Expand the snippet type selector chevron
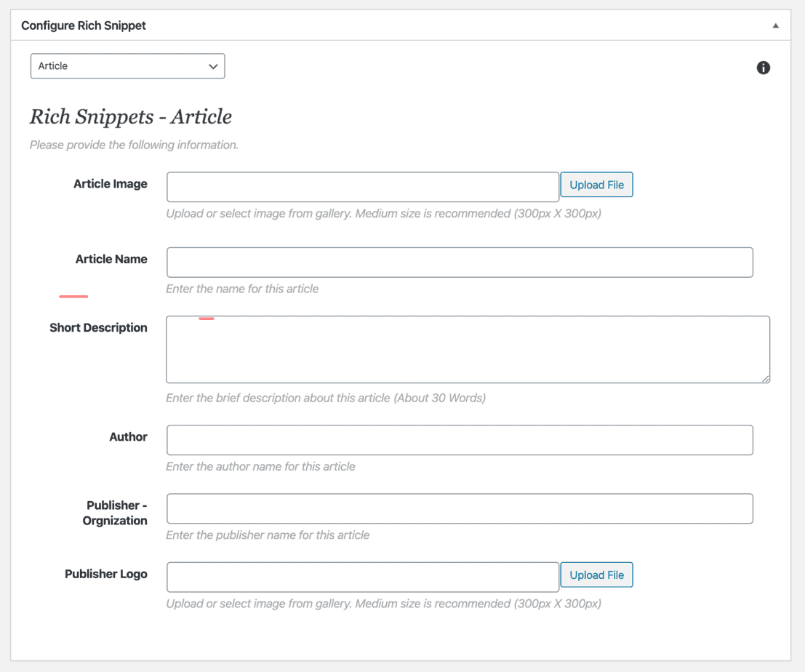Image resolution: width=805 pixels, height=672 pixels. (x=213, y=65)
